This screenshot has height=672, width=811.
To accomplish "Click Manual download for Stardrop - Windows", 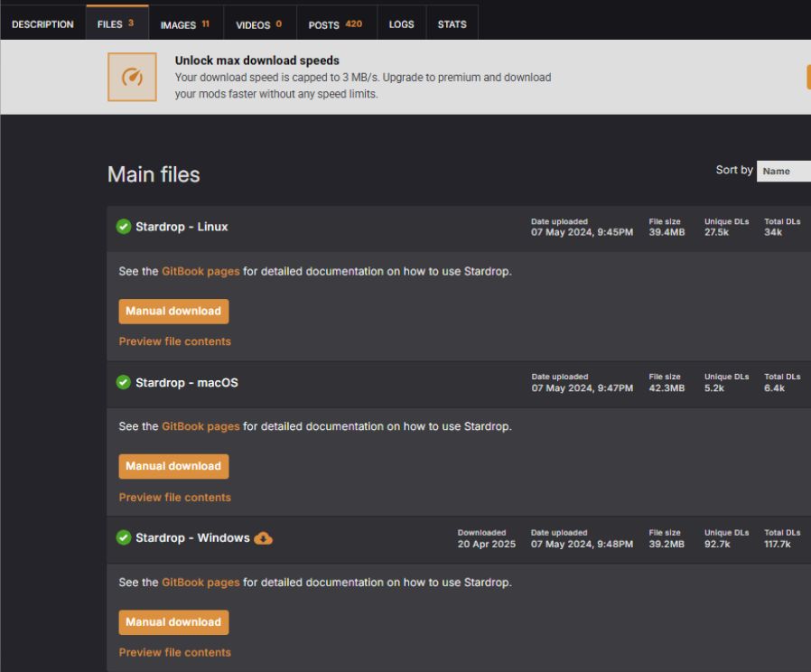I will pos(173,622).
